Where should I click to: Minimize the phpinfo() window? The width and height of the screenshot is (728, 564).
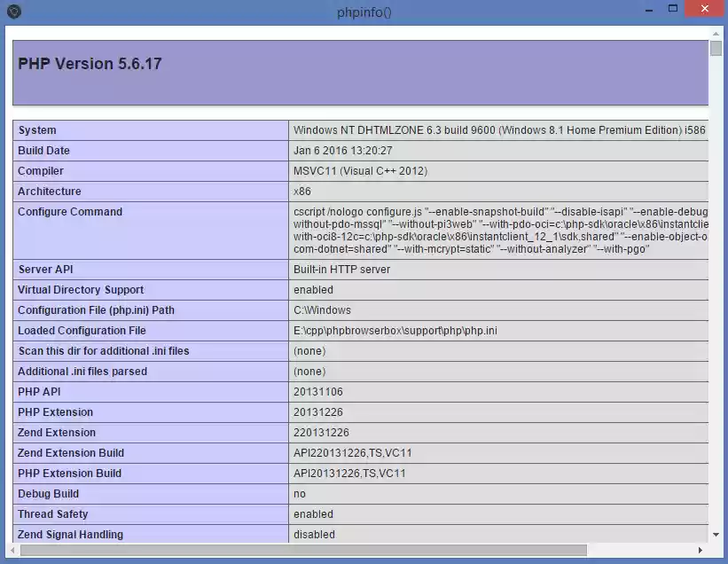[x=649, y=10]
